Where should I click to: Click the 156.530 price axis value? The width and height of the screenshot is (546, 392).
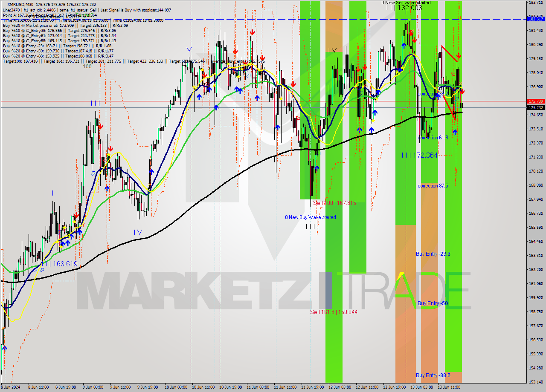(536, 340)
